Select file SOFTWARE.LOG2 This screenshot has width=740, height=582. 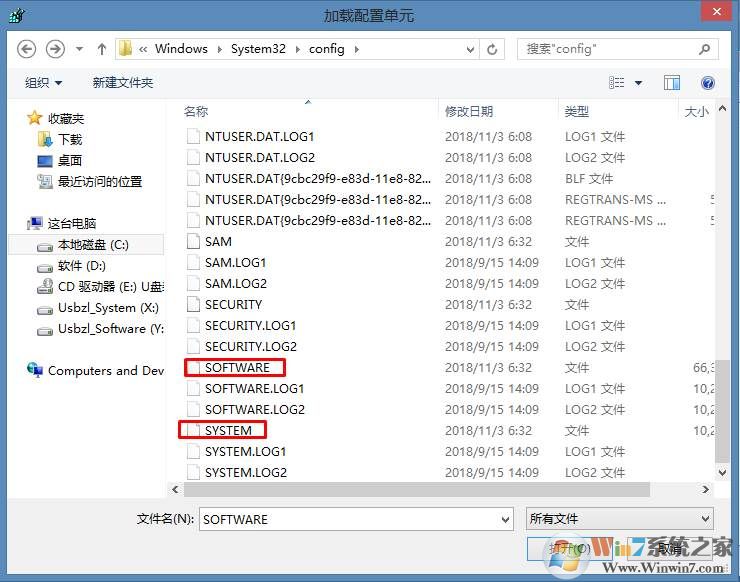(x=255, y=410)
